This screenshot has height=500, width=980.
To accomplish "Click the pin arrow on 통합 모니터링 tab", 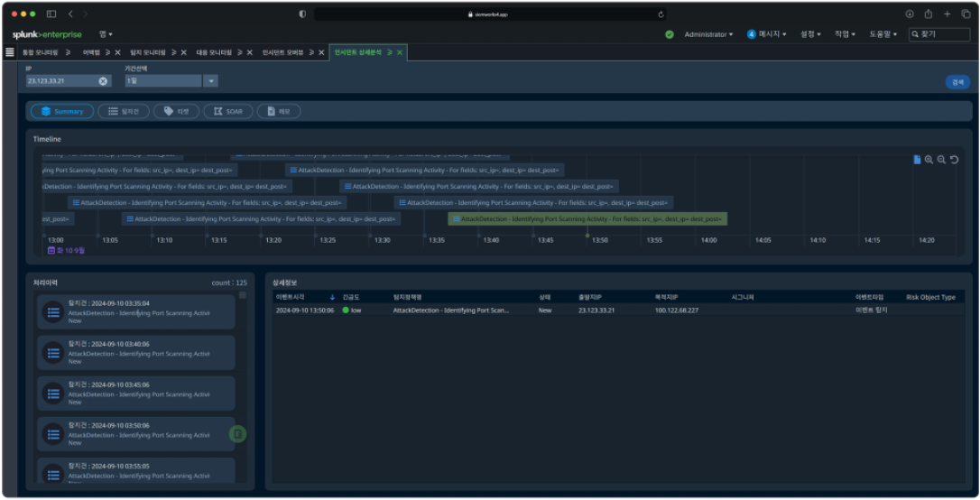I will (68, 52).
